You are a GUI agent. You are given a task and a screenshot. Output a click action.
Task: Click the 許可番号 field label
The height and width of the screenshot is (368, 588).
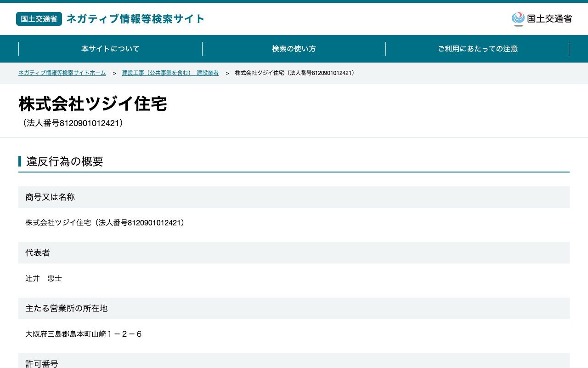[x=42, y=364]
